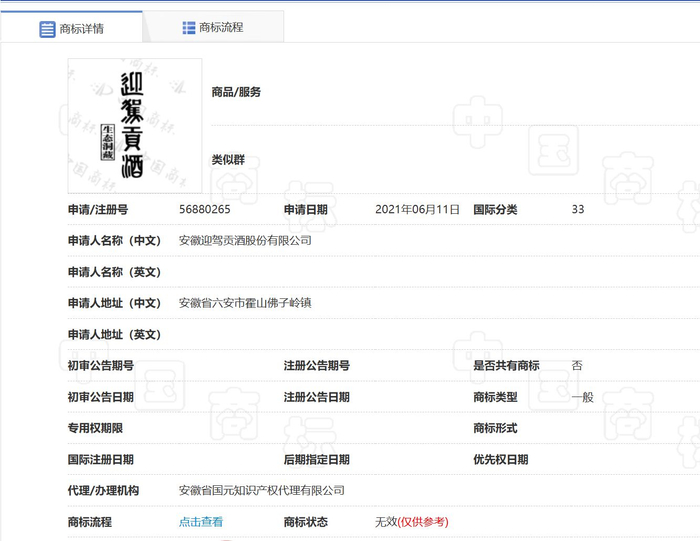700x541 pixels.
Task: Click applicant address 安徽省六安市霍山佛子岭镇
Action: (245, 303)
